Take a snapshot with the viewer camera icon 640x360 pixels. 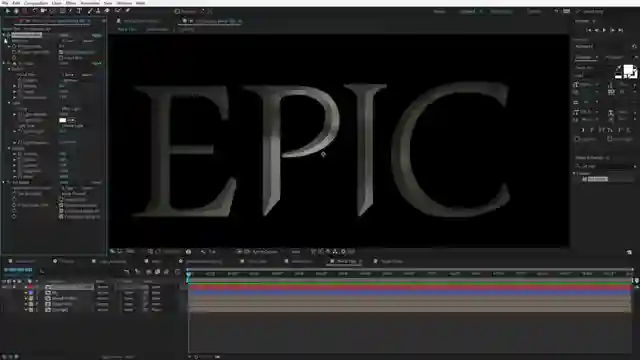[189, 252]
